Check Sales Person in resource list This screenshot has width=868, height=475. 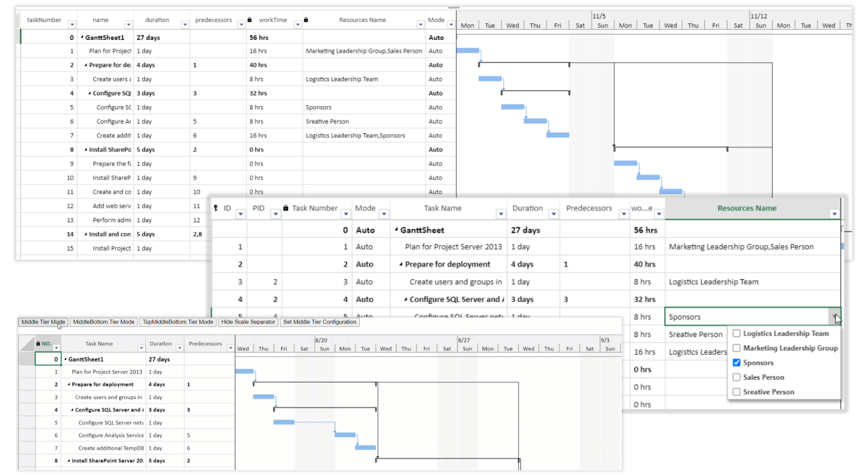click(737, 377)
